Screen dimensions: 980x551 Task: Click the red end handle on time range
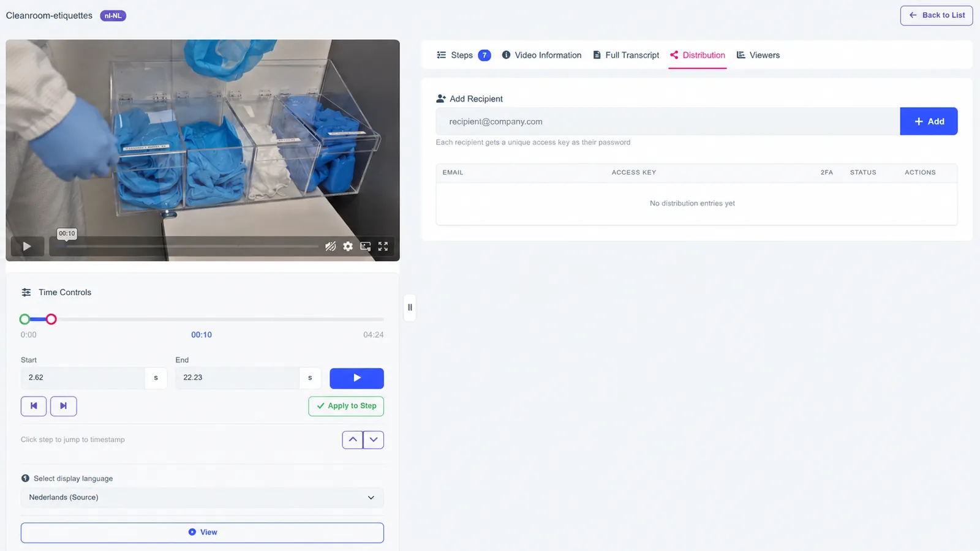click(51, 319)
